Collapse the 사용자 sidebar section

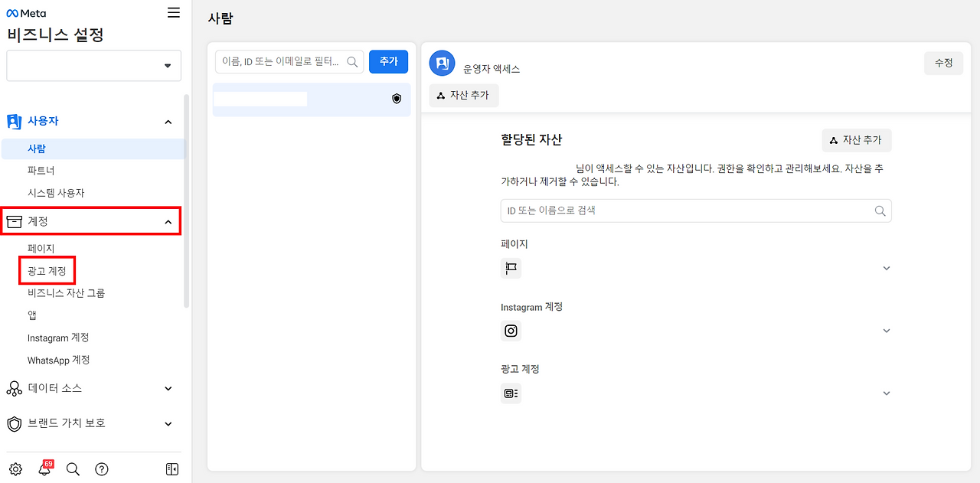pyautogui.click(x=168, y=121)
